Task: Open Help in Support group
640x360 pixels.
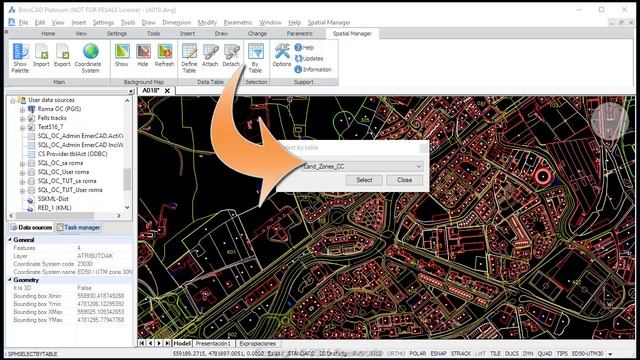Action: (x=304, y=47)
